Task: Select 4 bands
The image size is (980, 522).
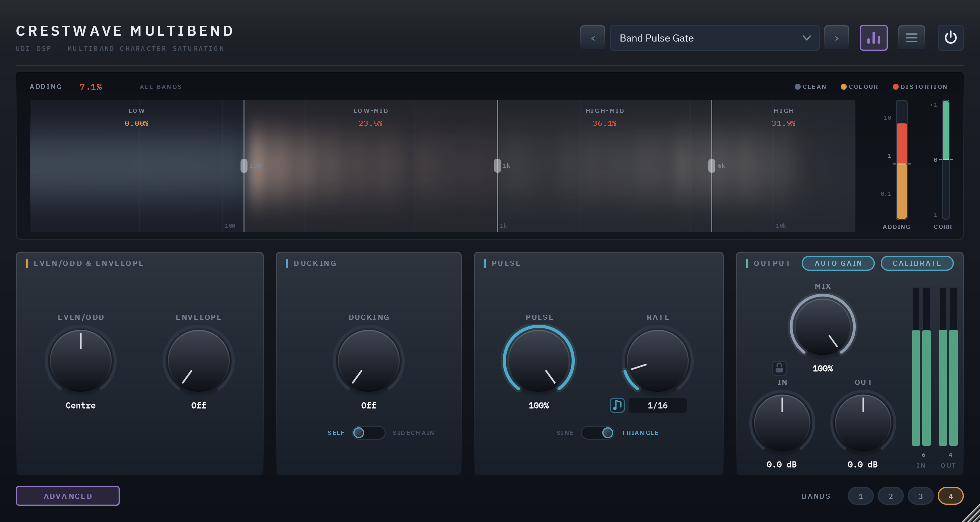Action: (951, 496)
